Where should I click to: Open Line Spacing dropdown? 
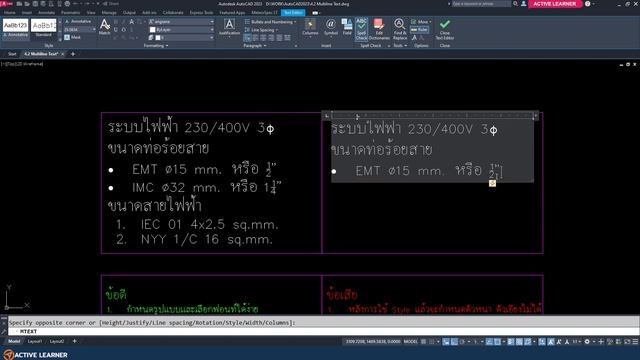coord(261,30)
